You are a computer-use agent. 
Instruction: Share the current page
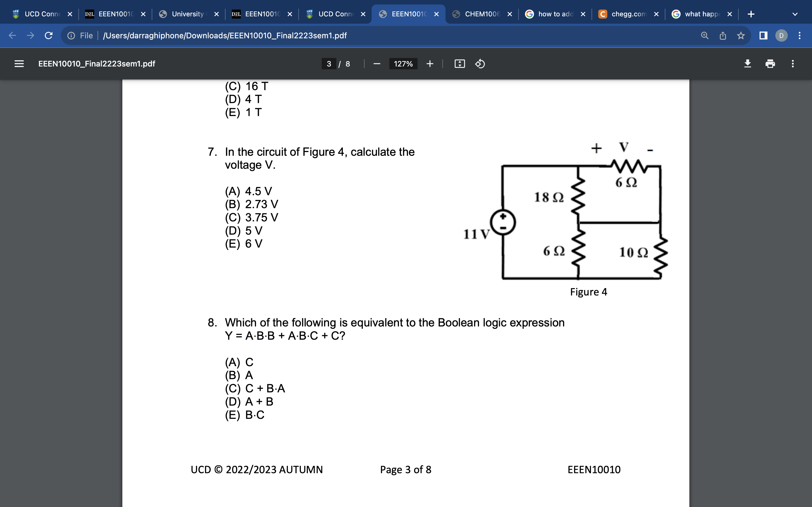pyautogui.click(x=723, y=35)
